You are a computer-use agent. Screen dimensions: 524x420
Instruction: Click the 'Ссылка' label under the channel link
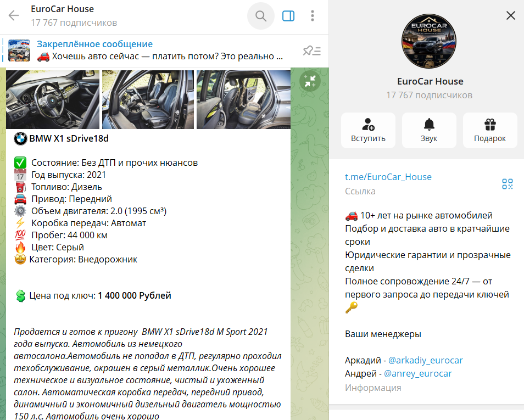tap(360, 192)
